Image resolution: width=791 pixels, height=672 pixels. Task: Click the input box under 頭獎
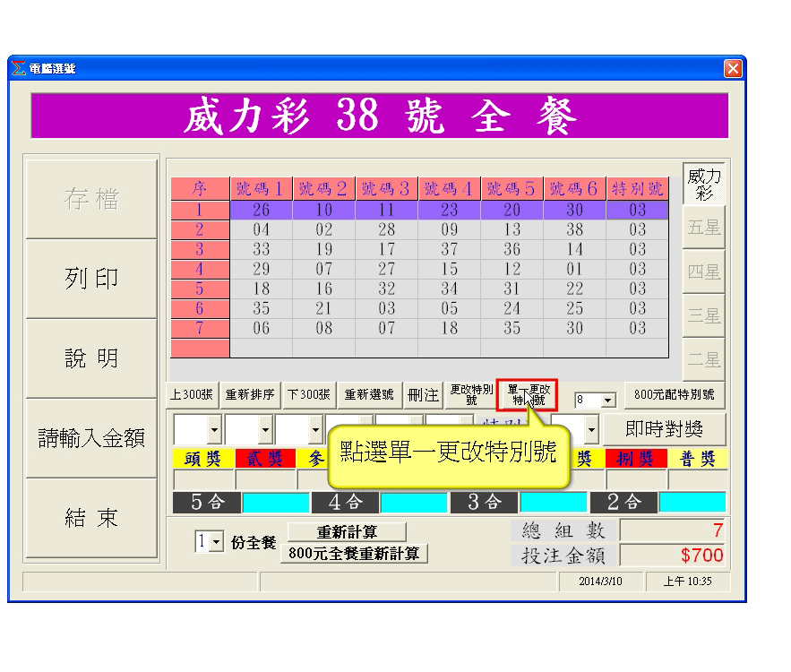tap(204, 479)
